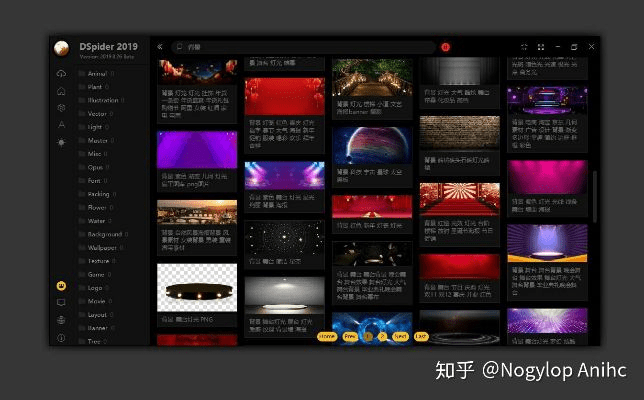
Task: Jump to page 2 in pagination
Action: (382, 336)
